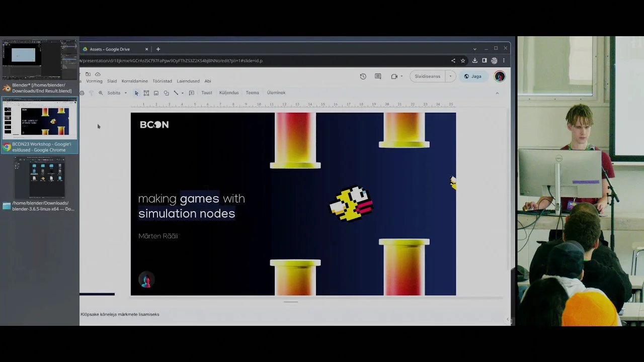This screenshot has width=644, height=362.
Task: Expand the line tool dropdown arrow
Action: (182, 93)
